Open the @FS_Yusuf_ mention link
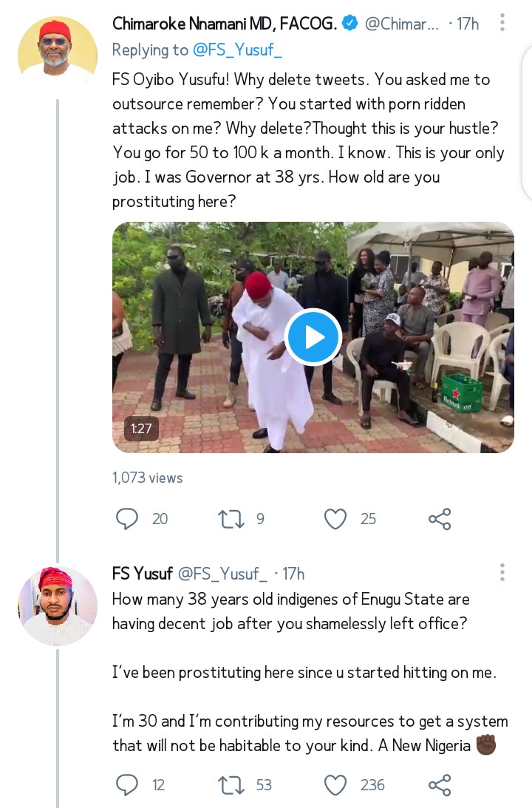The height and width of the screenshot is (808, 532). (237, 50)
